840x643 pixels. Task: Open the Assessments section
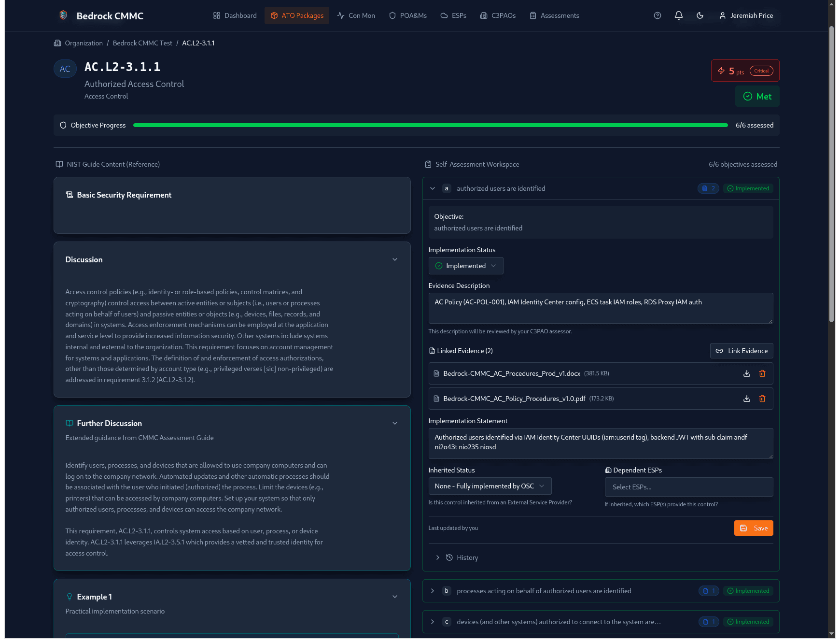(x=554, y=15)
